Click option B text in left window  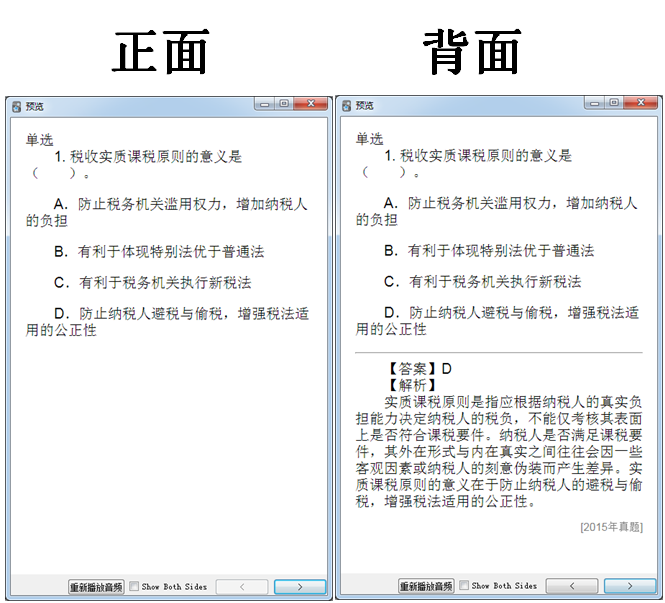tap(159, 252)
